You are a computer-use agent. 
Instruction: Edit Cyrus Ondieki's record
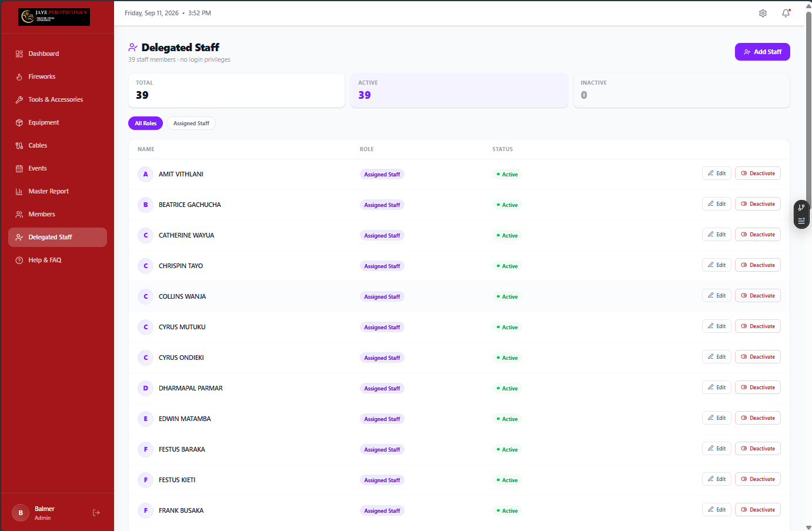[x=717, y=357]
